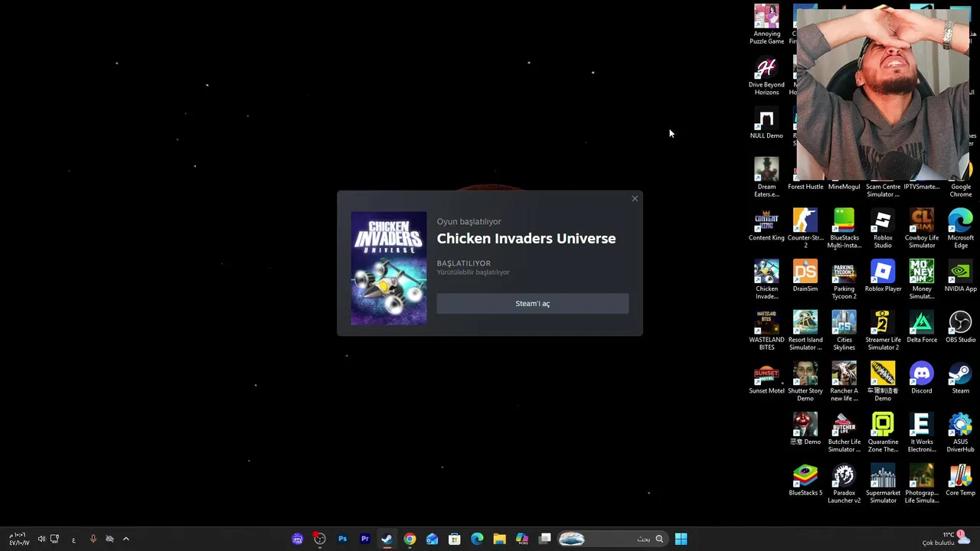Select the Steam desktop shortcut
The width and height of the screenshot is (980, 551).
click(x=960, y=379)
